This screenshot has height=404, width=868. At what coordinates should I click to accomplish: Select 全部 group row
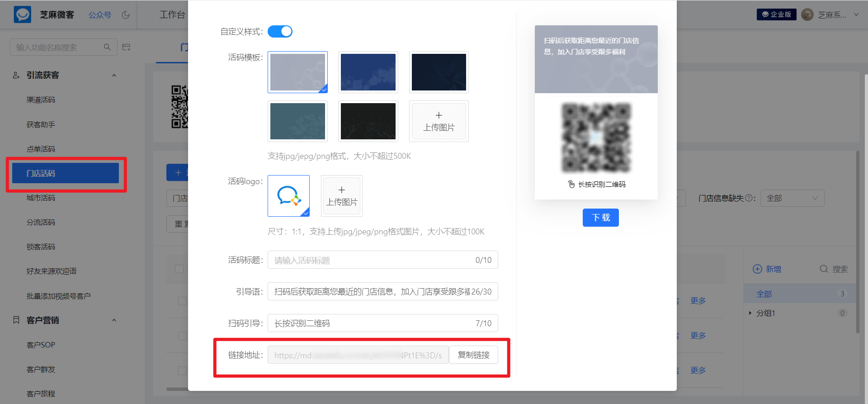coord(800,294)
